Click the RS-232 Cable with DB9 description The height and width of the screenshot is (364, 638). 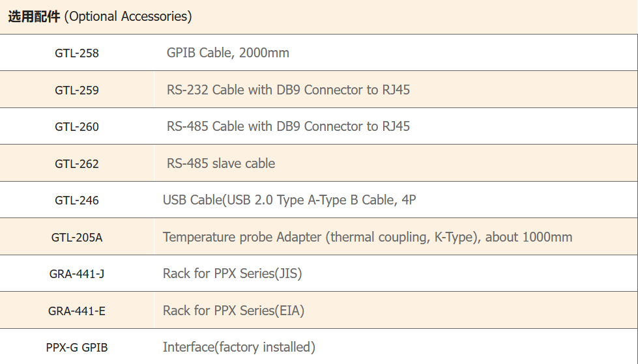point(288,90)
